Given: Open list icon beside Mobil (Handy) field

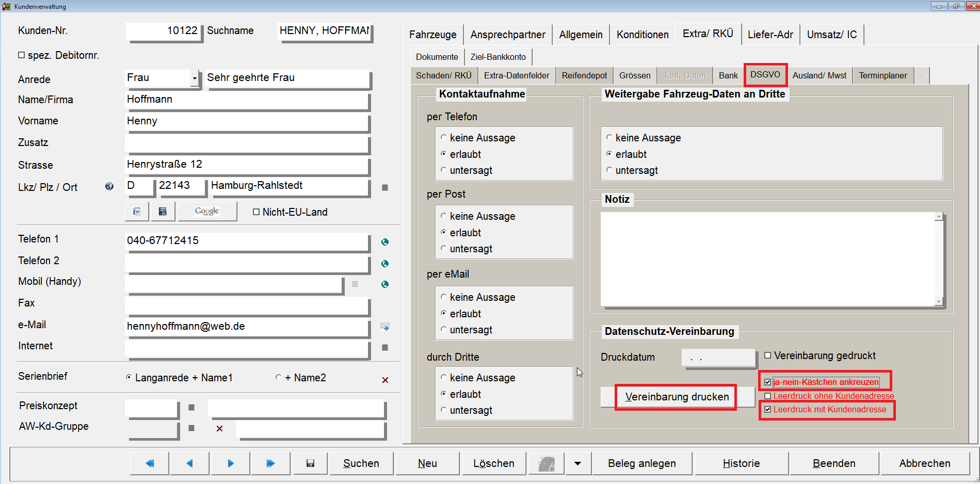Looking at the screenshot, I should click(355, 284).
